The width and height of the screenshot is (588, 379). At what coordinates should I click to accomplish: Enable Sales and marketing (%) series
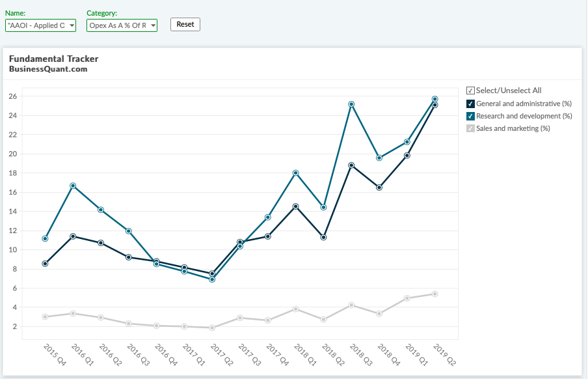point(471,128)
